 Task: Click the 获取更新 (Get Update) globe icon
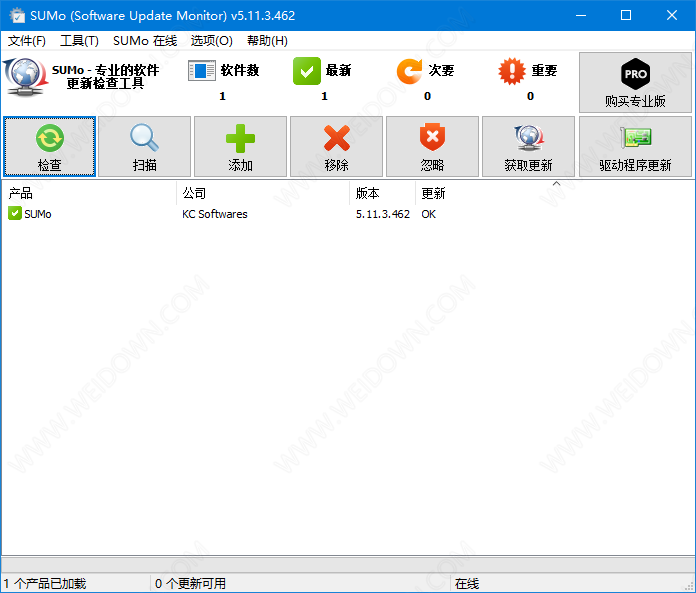528,138
